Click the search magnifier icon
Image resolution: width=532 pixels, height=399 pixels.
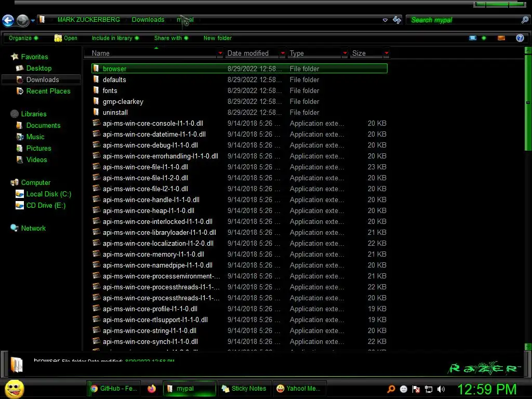click(x=525, y=20)
